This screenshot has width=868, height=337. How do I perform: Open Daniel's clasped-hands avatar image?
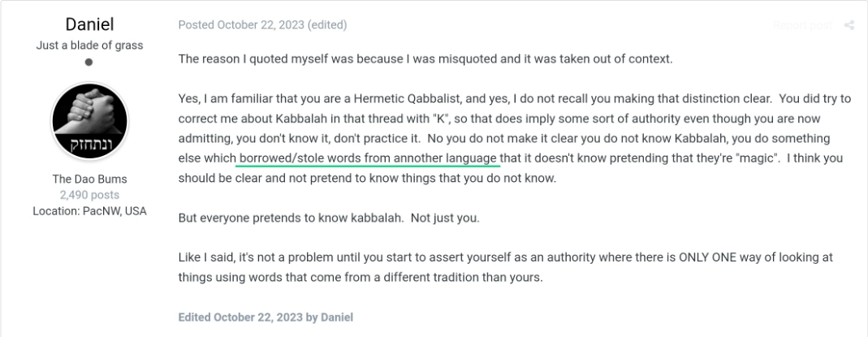point(89,122)
